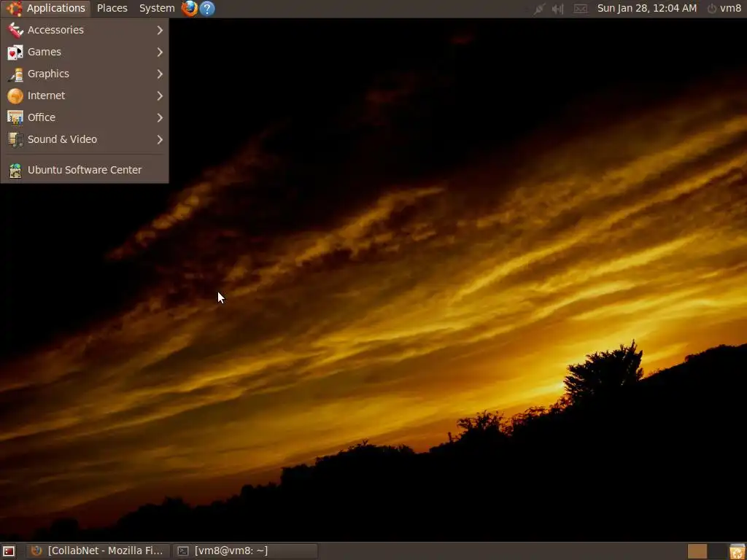The width and height of the screenshot is (747, 560).
Task: Launch Firefox from the top panel icon
Action: pos(190,8)
